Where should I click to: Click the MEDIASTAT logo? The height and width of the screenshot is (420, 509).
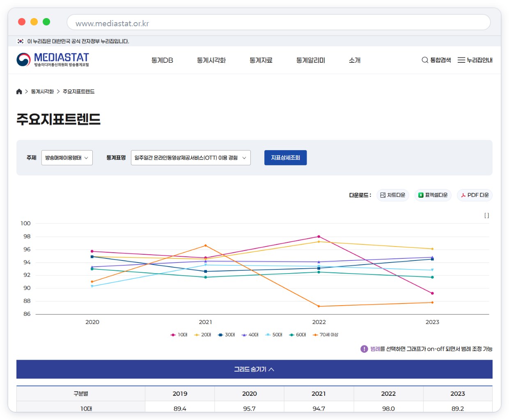[x=53, y=60]
